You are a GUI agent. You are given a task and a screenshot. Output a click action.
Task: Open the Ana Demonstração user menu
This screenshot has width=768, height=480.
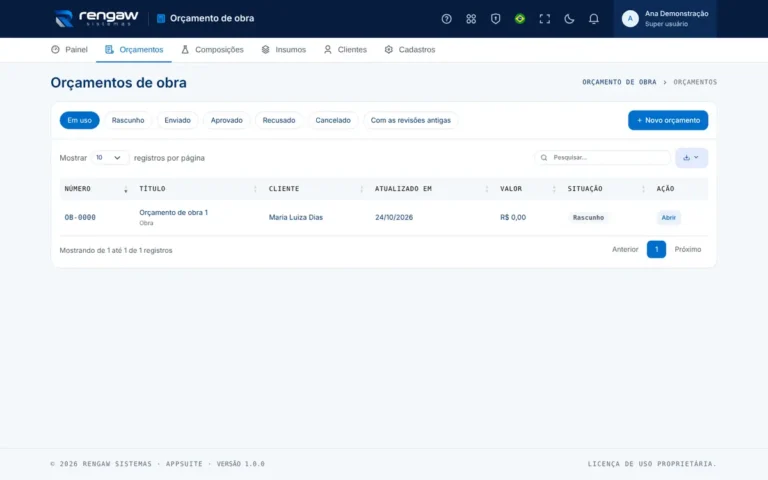(665, 19)
